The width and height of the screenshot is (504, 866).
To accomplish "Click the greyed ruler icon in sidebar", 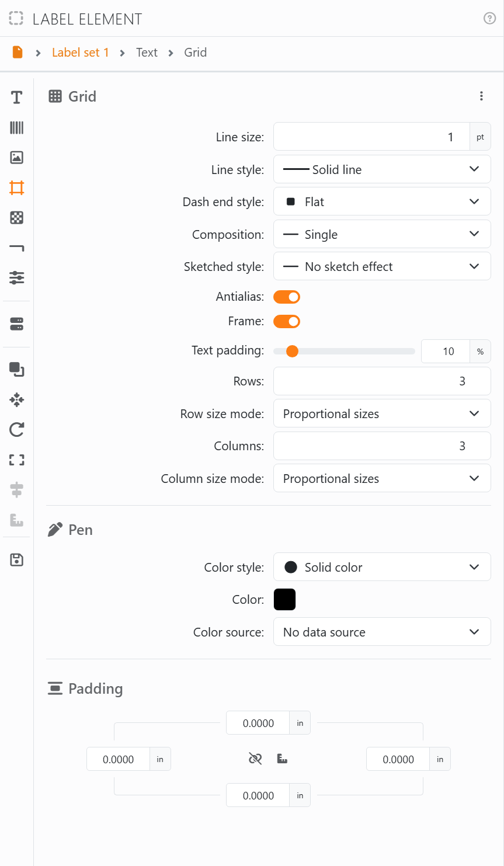I will pyautogui.click(x=16, y=520).
